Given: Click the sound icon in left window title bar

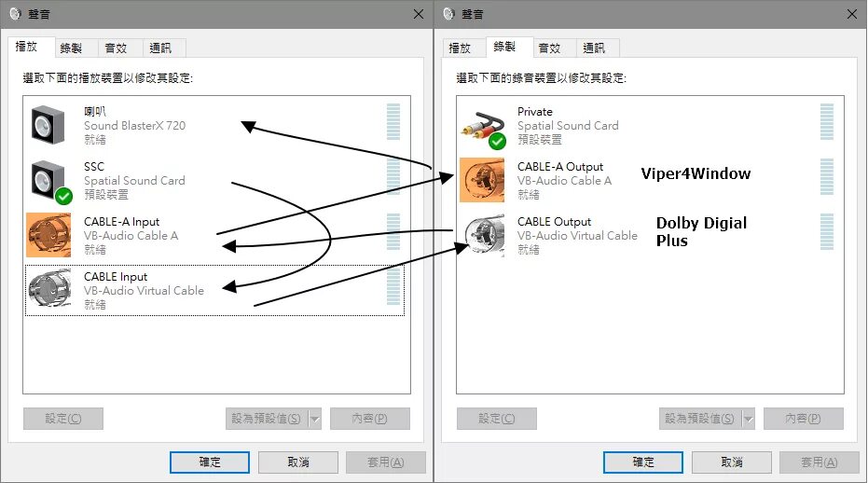Looking at the screenshot, I should pos(15,14).
